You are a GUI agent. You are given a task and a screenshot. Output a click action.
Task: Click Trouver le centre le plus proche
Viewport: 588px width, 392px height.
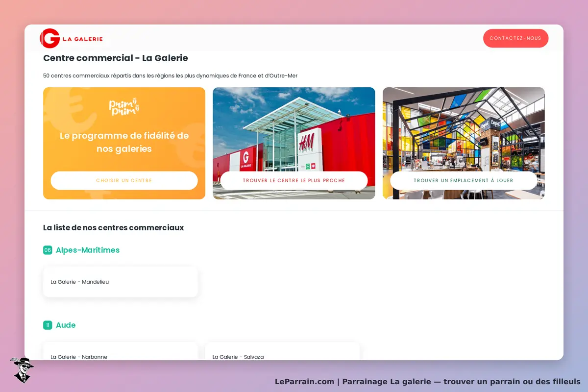point(294,181)
